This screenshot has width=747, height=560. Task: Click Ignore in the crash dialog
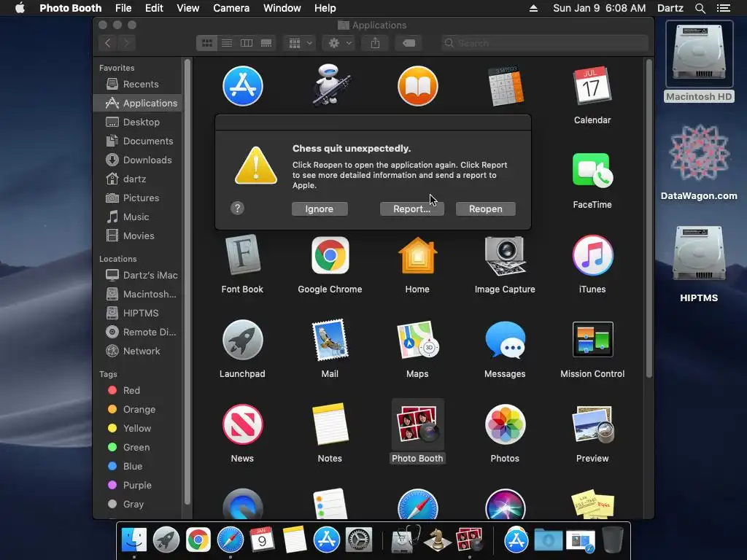point(320,209)
